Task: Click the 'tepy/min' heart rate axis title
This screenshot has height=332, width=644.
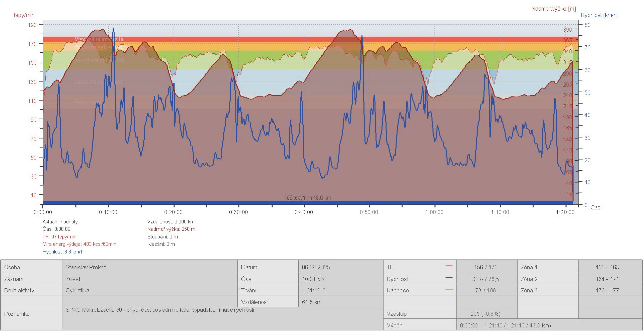Action: click(24, 15)
